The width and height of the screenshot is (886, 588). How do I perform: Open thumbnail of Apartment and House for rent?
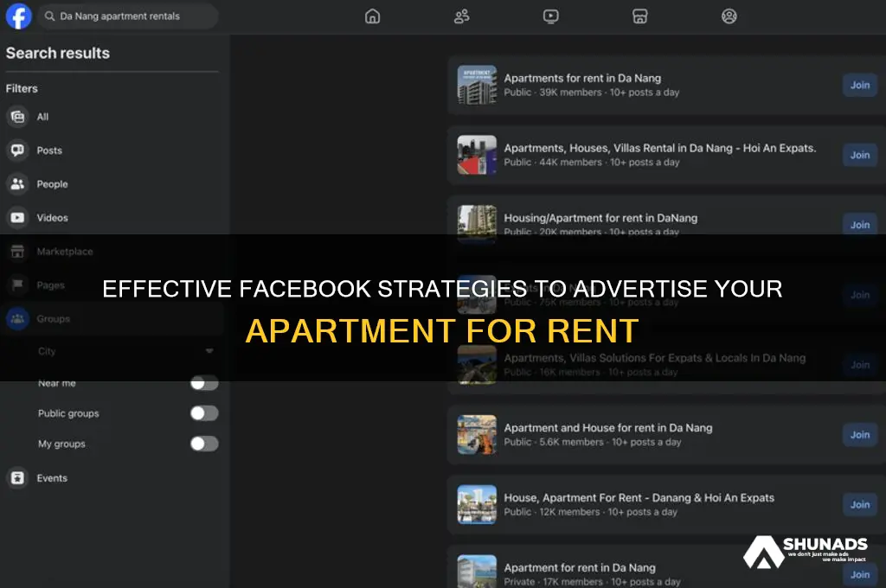(x=477, y=435)
